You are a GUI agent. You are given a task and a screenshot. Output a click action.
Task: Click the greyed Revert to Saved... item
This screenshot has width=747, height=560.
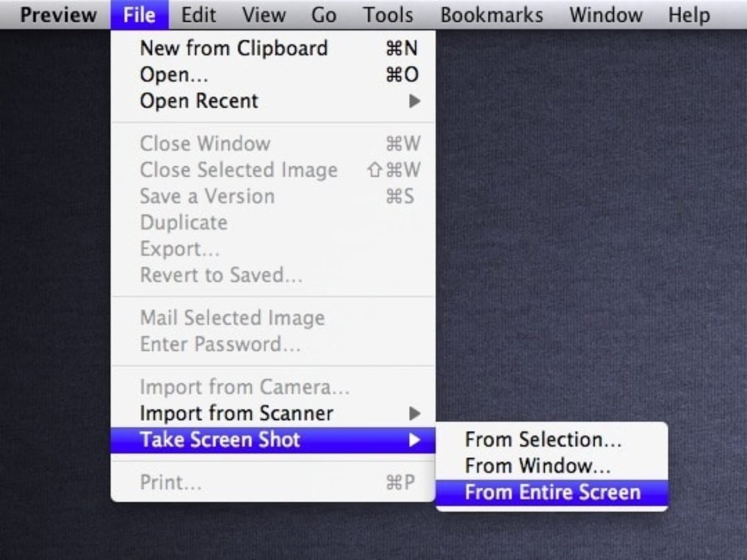pos(273,274)
